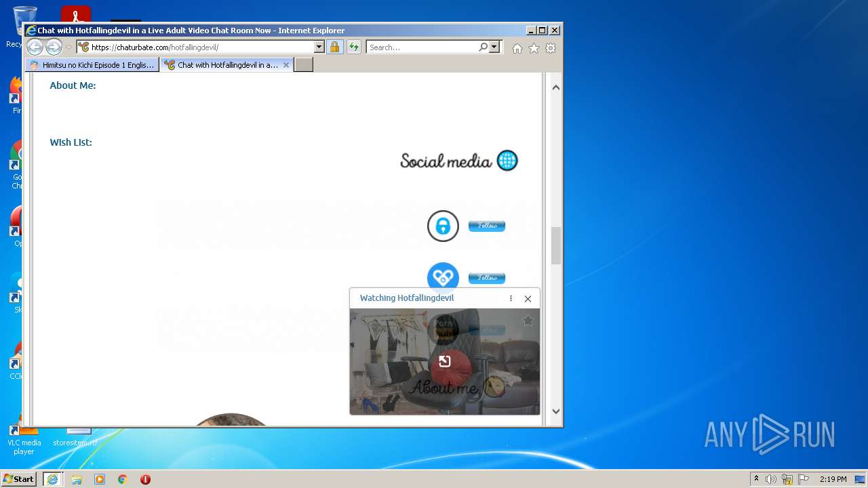Viewport: 868px width, 488px height.
Task: Run search with the magnifier icon
Action: pyautogui.click(x=483, y=47)
